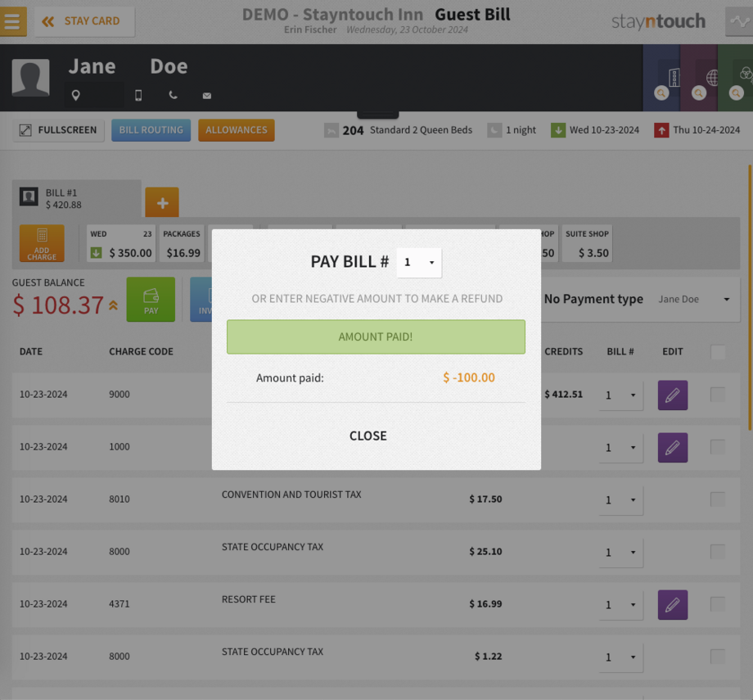Screen dimensions: 753x700
Task: Check the box for State Occupancy Tax $1.22
Action: pyautogui.click(x=718, y=657)
